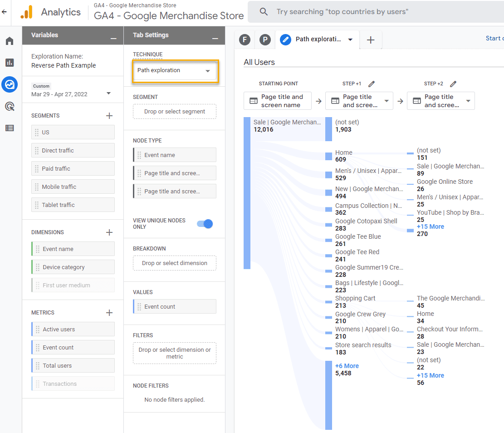Add a new exploration tab
The image size is (504, 433).
coord(371,40)
